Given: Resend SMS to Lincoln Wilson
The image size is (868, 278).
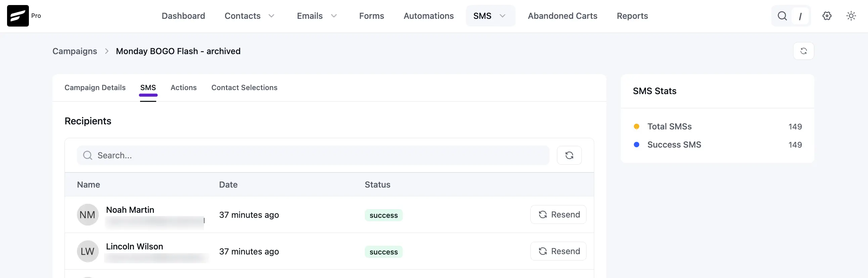Looking at the screenshot, I should click(x=558, y=251).
